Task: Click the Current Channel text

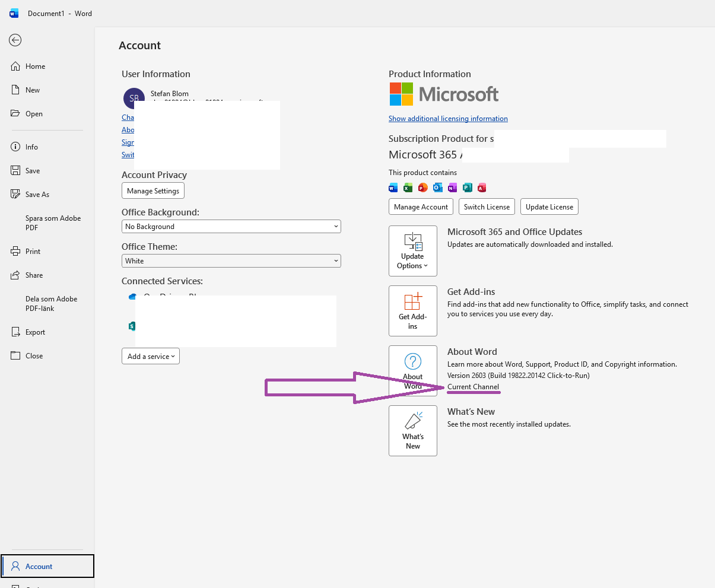Action: pos(473,387)
